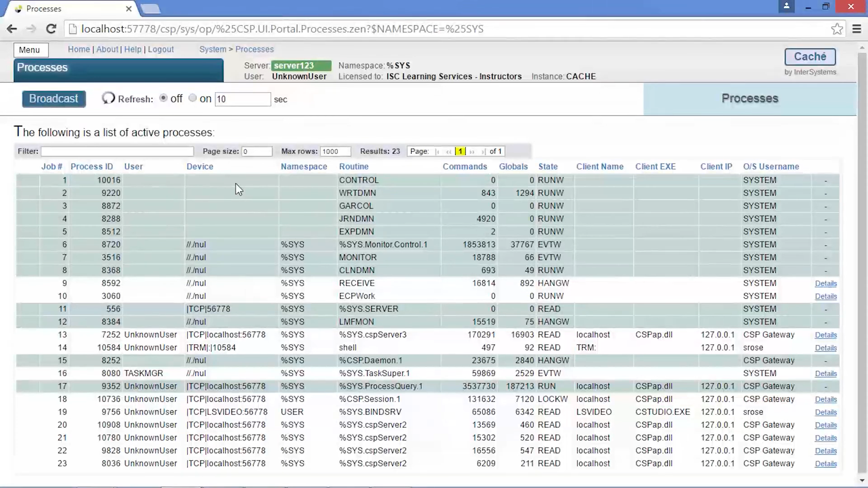Click the Chrome user profile icon

pos(786,6)
